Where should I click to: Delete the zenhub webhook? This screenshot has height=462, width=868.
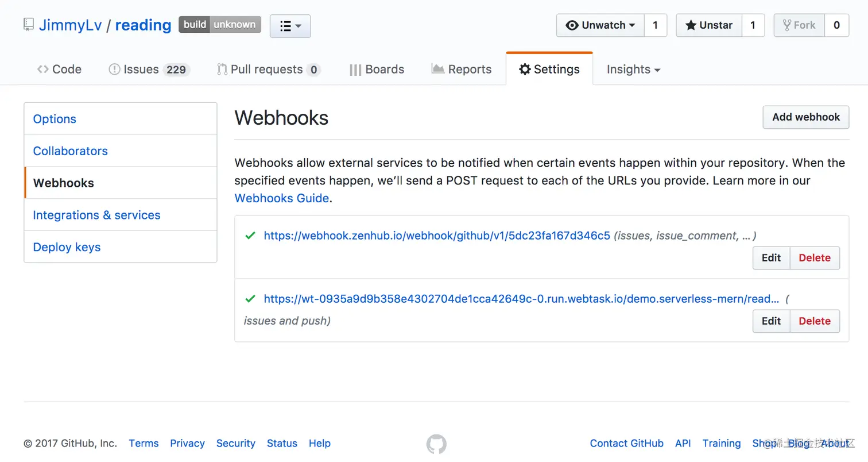click(815, 258)
